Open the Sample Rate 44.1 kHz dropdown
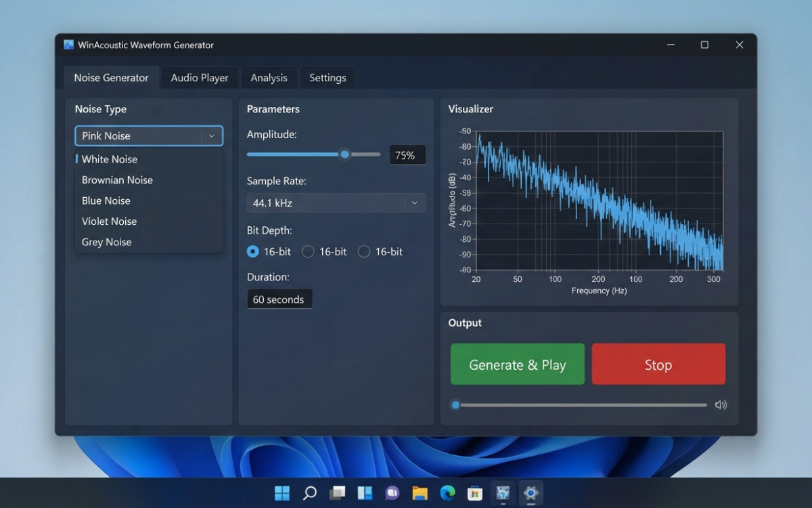Image resolution: width=812 pixels, height=508 pixels. point(336,203)
